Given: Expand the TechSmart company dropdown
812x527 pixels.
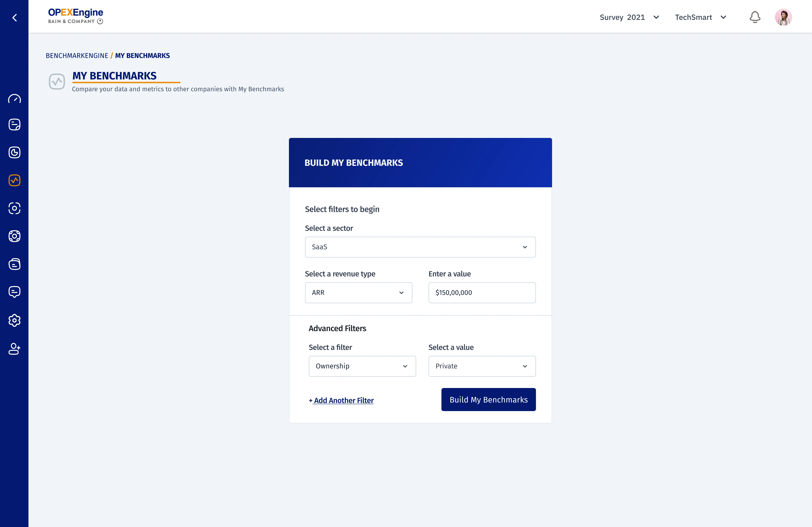Looking at the screenshot, I should [701, 17].
